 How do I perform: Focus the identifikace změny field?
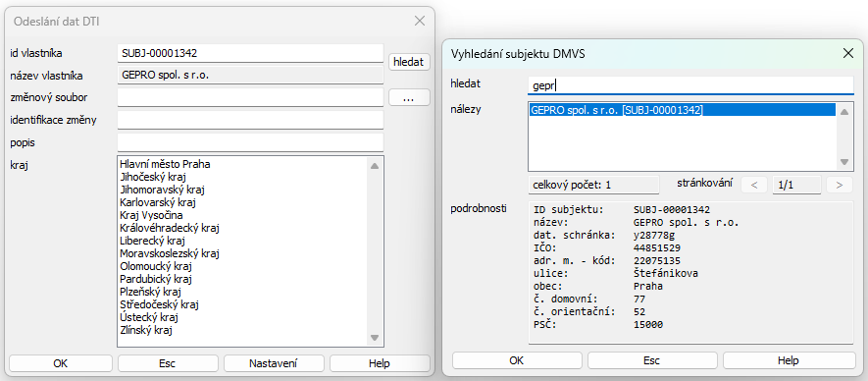click(250, 120)
